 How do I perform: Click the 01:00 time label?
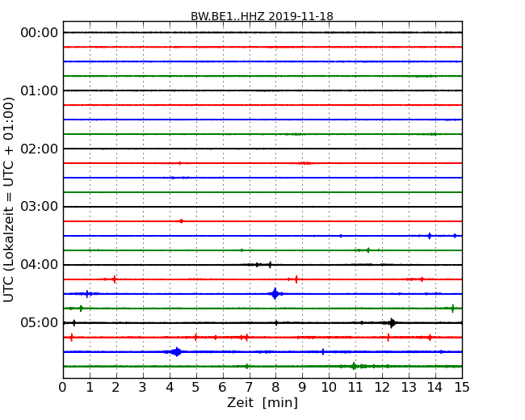pyautogui.click(x=40, y=90)
